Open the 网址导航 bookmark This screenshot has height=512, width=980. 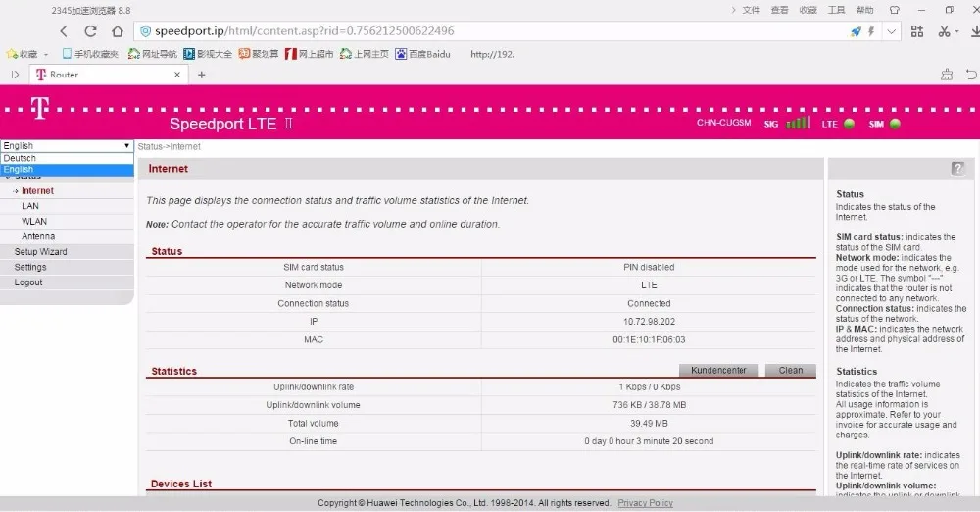coord(153,55)
